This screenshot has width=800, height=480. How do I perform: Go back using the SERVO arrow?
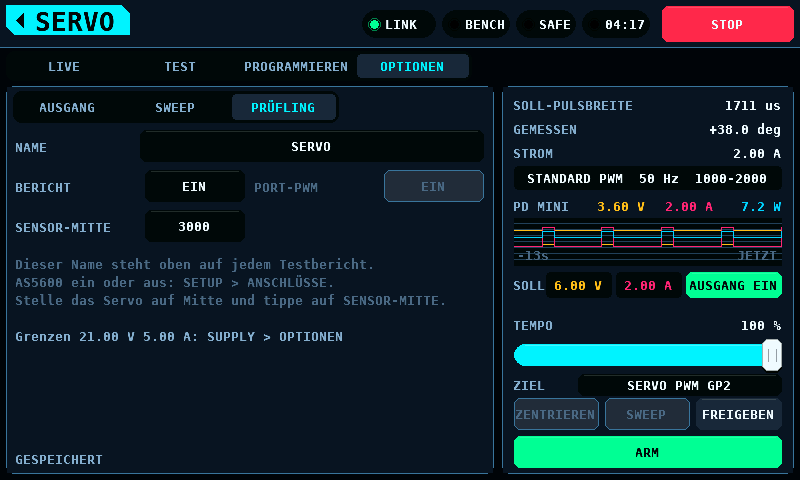click(68, 20)
